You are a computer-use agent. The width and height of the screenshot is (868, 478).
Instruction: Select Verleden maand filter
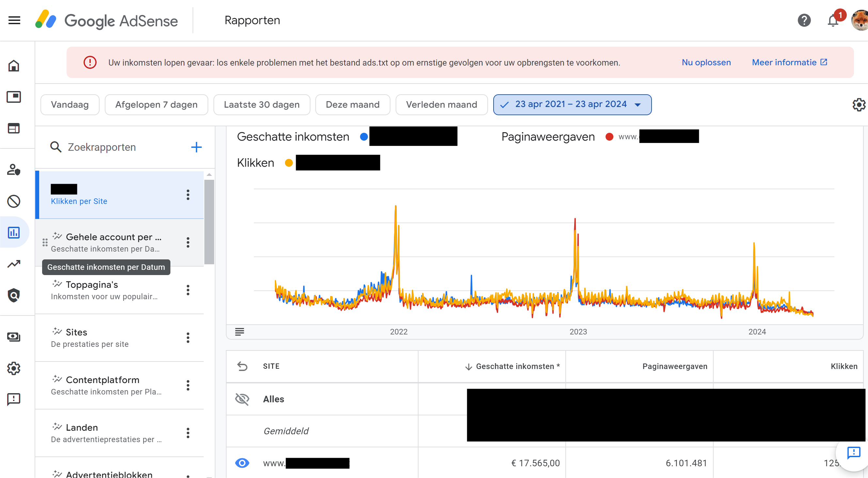[441, 105]
